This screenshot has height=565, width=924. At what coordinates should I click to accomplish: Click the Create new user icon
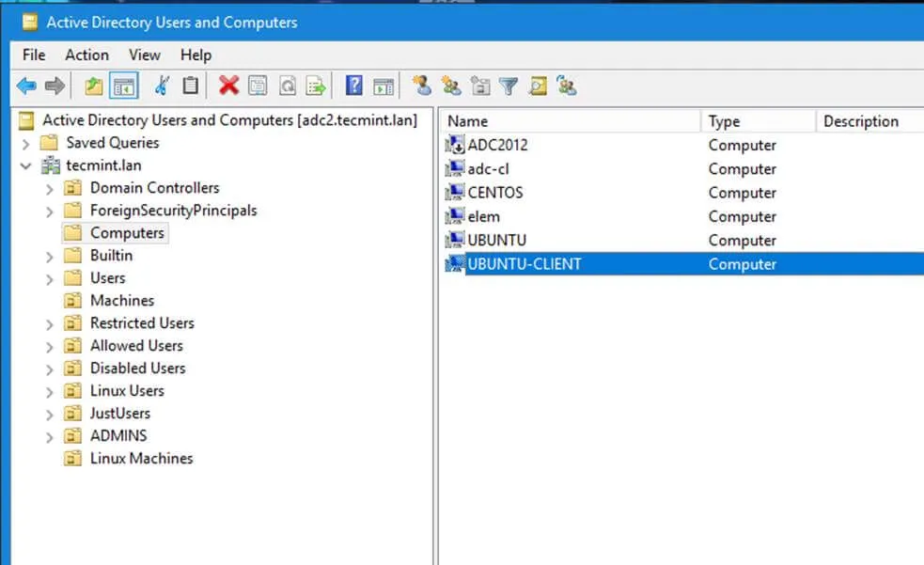pos(422,86)
